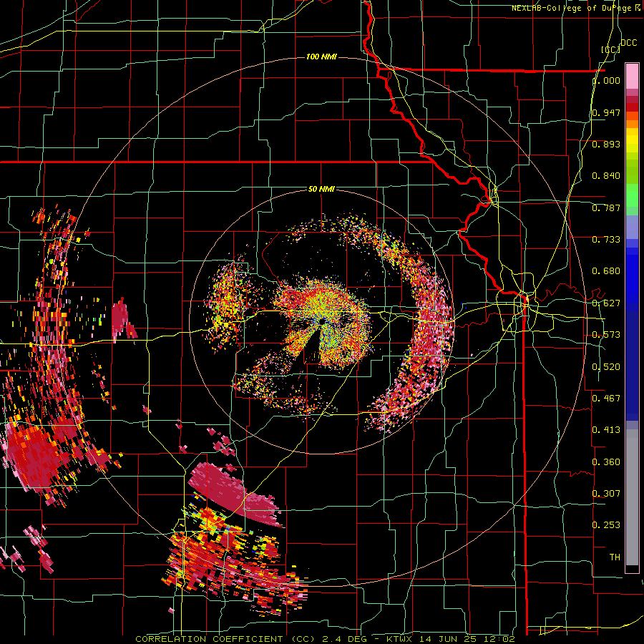Viewport: 644px width, 644px height.
Task: Click the (CC) label above the legend
Action: [x=610, y=49]
